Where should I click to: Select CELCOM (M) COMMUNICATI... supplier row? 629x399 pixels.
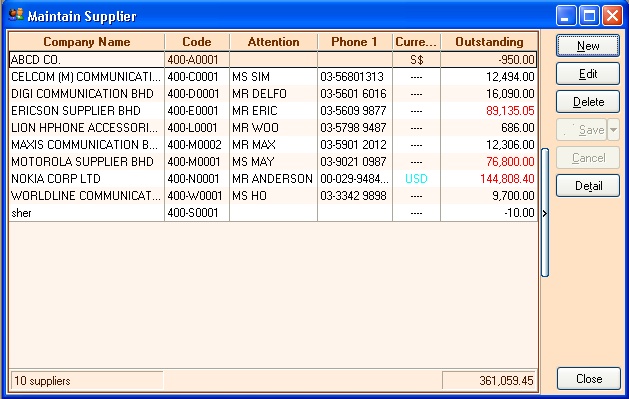click(x=273, y=77)
